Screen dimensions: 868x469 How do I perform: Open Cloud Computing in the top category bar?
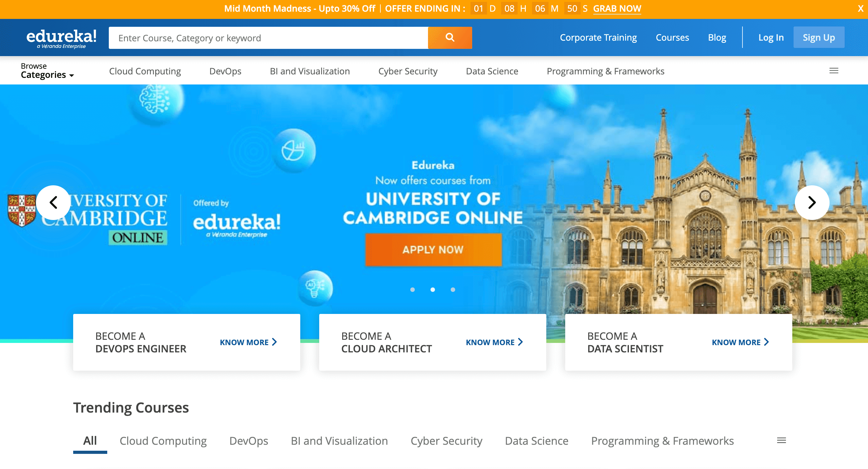tap(145, 71)
